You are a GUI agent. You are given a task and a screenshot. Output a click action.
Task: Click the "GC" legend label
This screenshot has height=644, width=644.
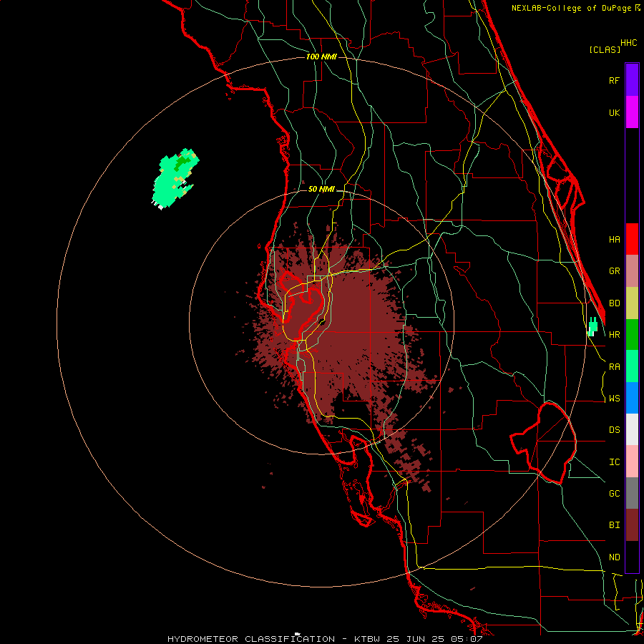click(x=614, y=494)
